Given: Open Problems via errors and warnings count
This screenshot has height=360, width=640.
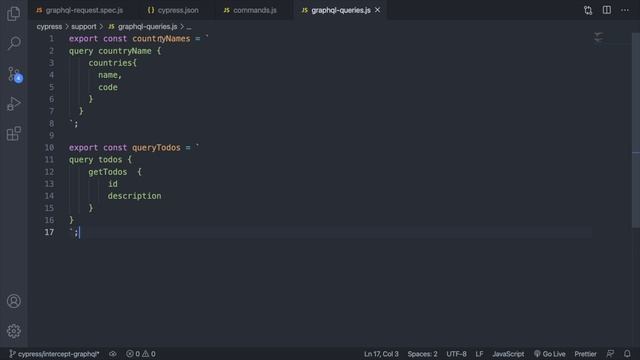Looking at the screenshot, I should 141,354.
